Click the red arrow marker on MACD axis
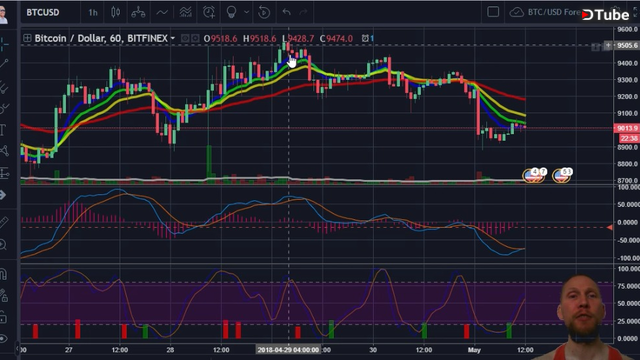Screen dimensions: 640x360 [x=609, y=227]
